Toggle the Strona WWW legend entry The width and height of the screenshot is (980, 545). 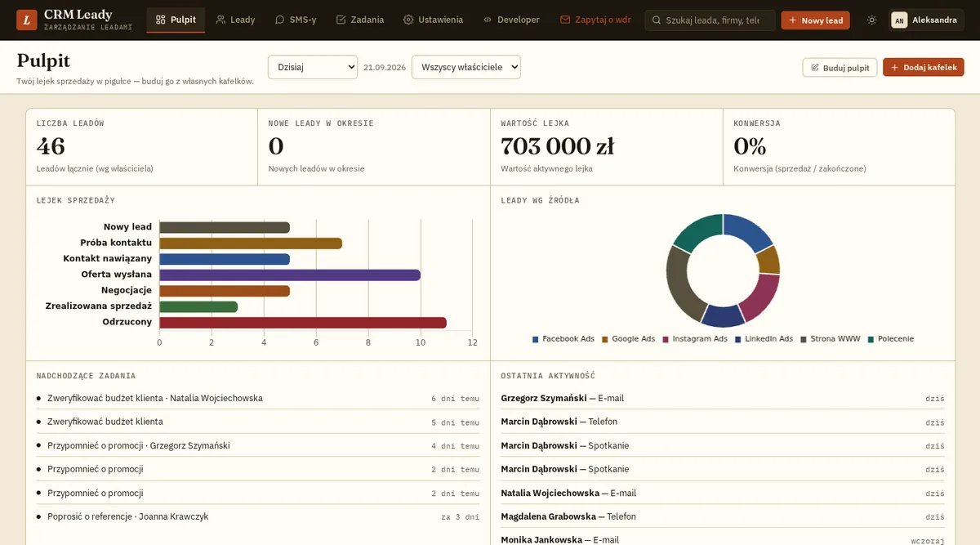[x=831, y=338]
